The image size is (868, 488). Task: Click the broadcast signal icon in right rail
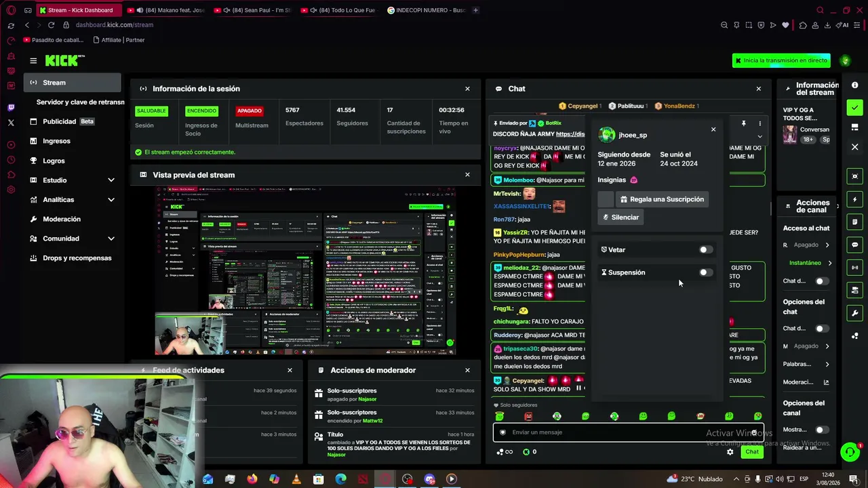coord(854,268)
